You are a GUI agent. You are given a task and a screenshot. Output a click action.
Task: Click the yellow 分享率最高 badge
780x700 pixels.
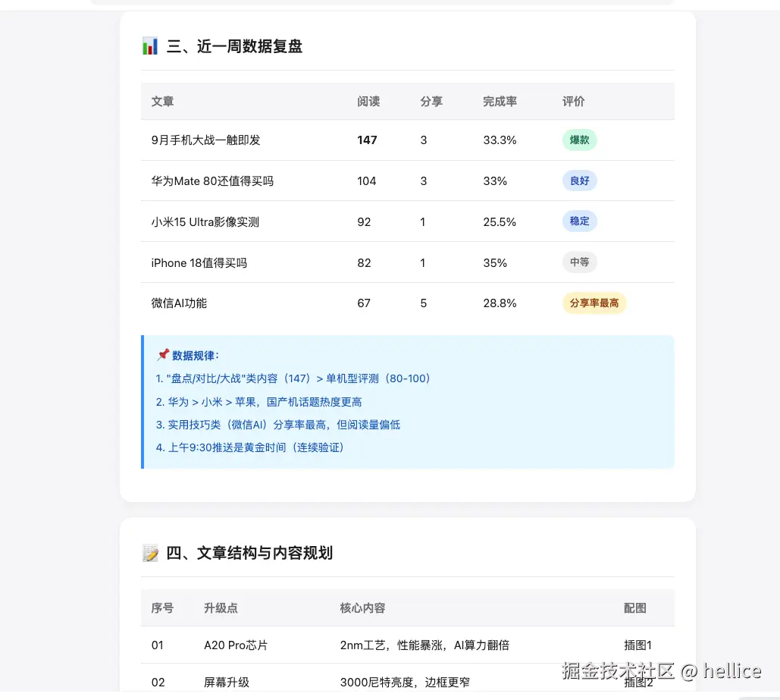click(x=594, y=303)
